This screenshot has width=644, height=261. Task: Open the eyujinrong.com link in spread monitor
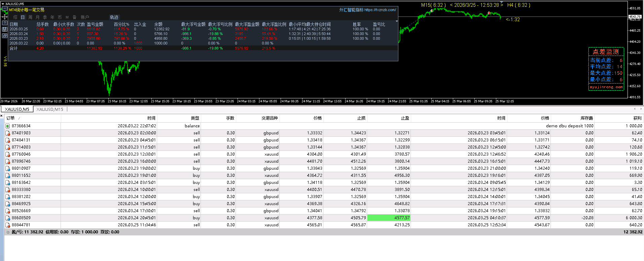[606, 87]
